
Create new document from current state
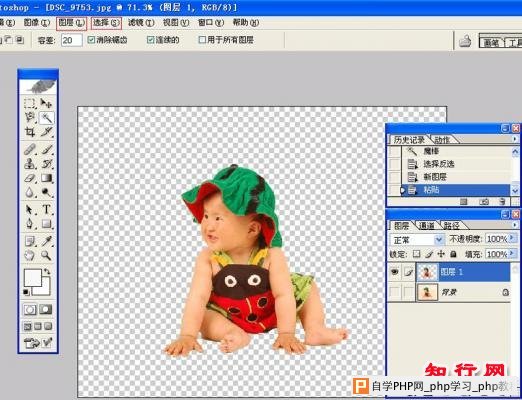(x=464, y=201)
